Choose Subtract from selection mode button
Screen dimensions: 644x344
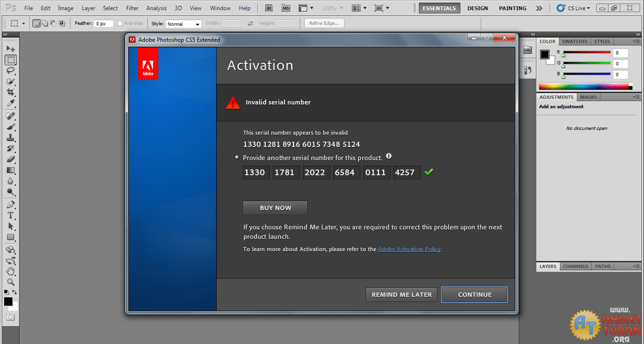coord(53,24)
